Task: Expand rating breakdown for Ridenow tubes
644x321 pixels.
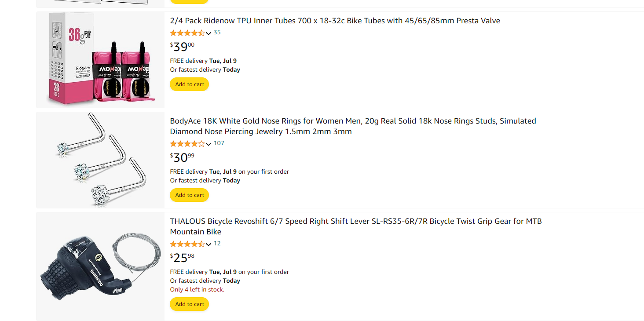Action: click(209, 33)
